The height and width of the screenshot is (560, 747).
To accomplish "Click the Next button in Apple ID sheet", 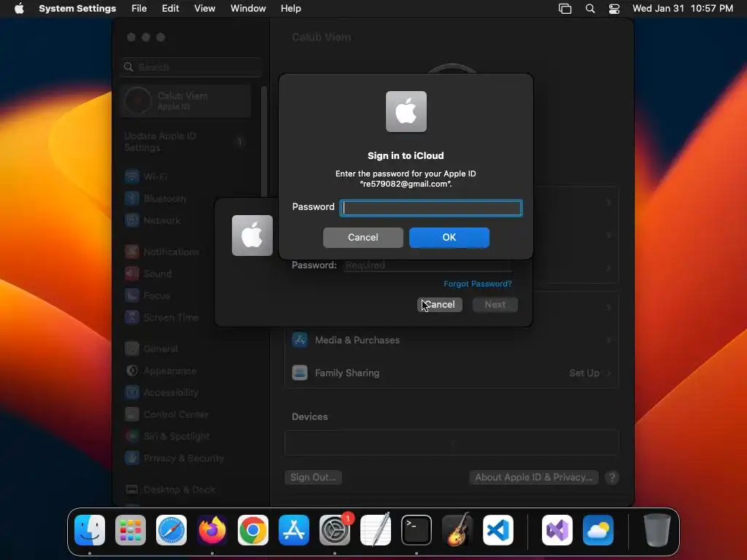I will pyautogui.click(x=495, y=305).
